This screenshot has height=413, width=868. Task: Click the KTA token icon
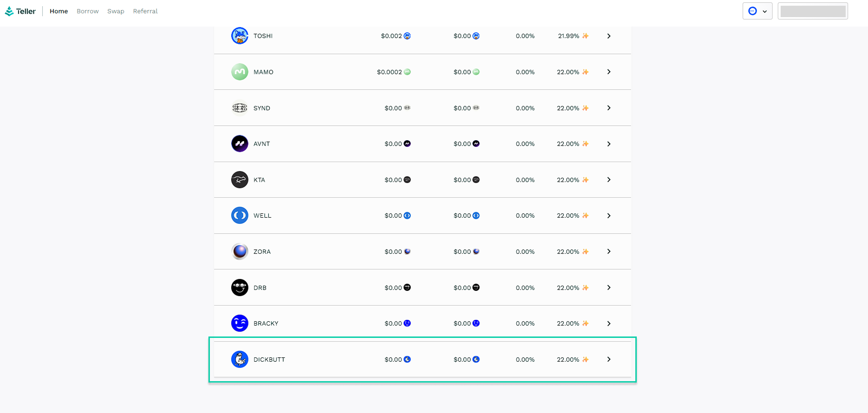[240, 180]
